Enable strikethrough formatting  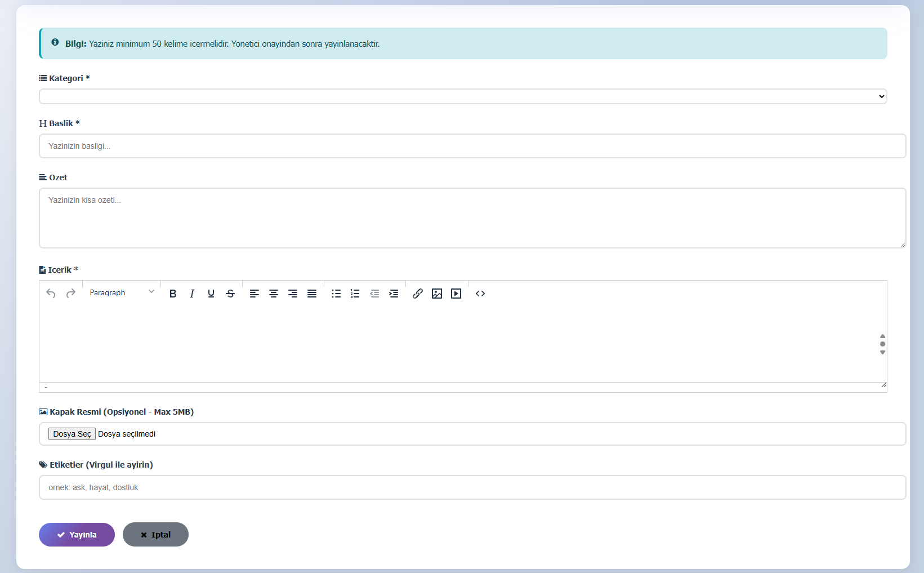[x=230, y=294]
